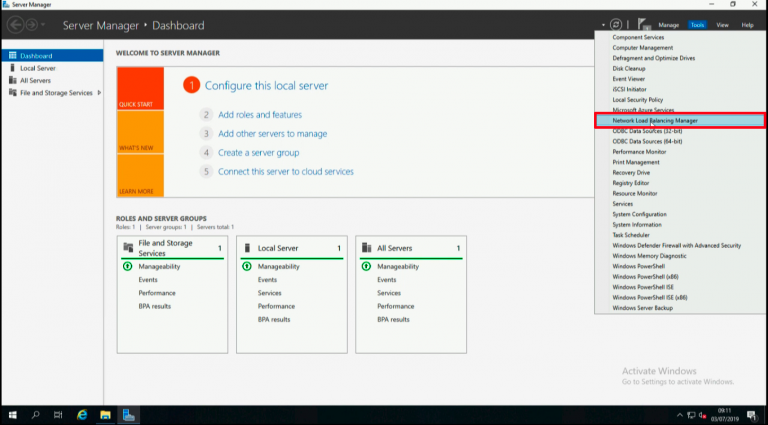The width and height of the screenshot is (768, 425).
Task: Select the LEARN MORE tile
Action: click(x=141, y=175)
